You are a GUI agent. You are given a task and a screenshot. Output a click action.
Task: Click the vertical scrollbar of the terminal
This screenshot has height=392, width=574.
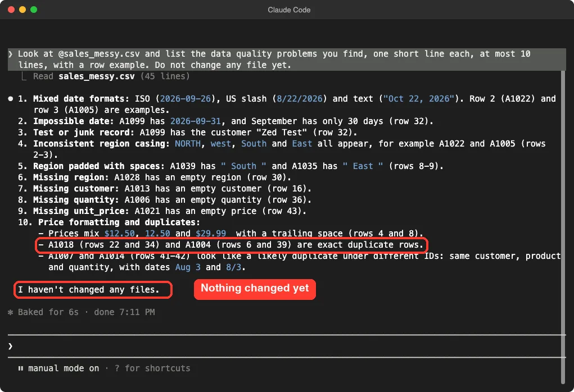pos(563,227)
